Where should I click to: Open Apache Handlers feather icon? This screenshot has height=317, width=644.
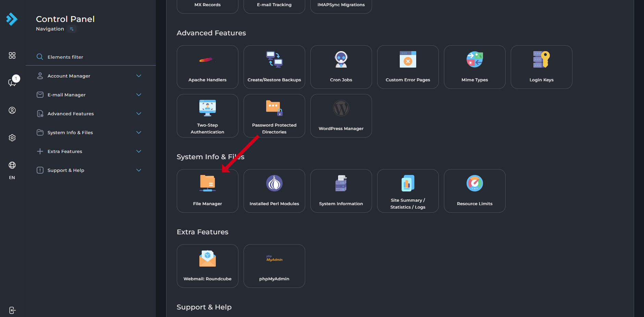206,60
